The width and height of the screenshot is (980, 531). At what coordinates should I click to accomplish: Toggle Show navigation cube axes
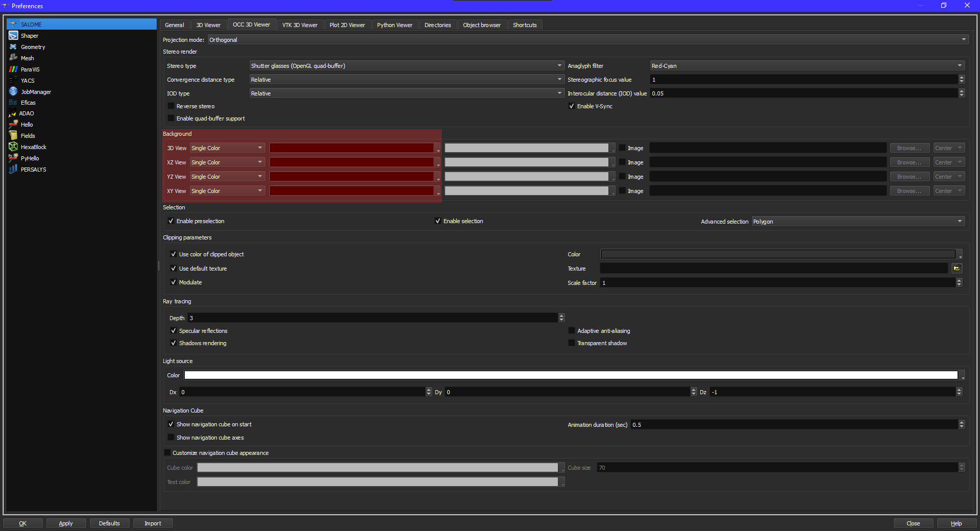[171, 438]
